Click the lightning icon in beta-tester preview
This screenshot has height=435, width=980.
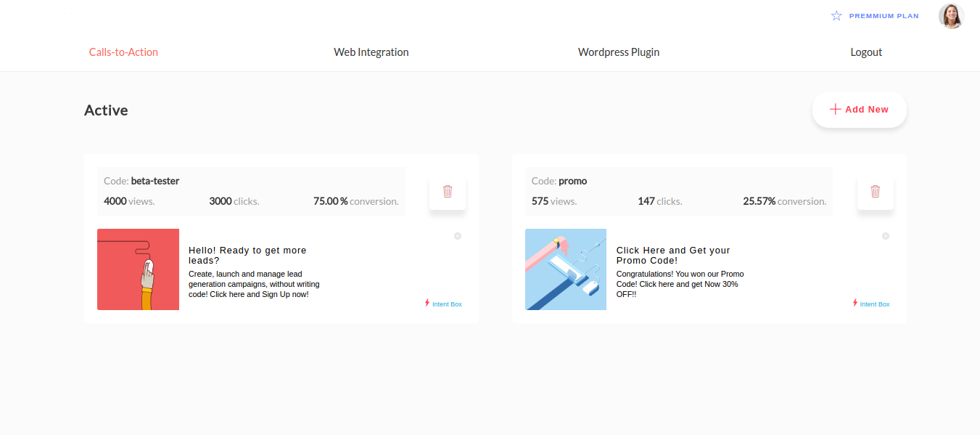427,303
